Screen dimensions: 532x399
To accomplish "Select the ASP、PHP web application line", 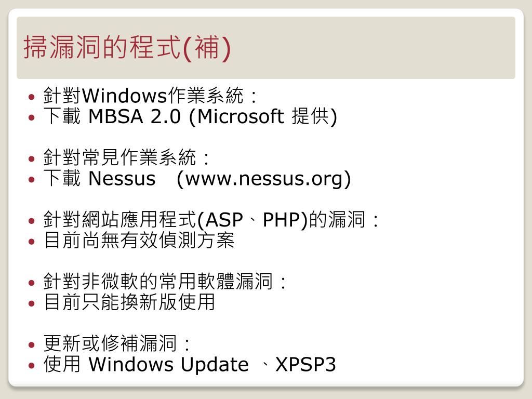I will click(211, 220).
